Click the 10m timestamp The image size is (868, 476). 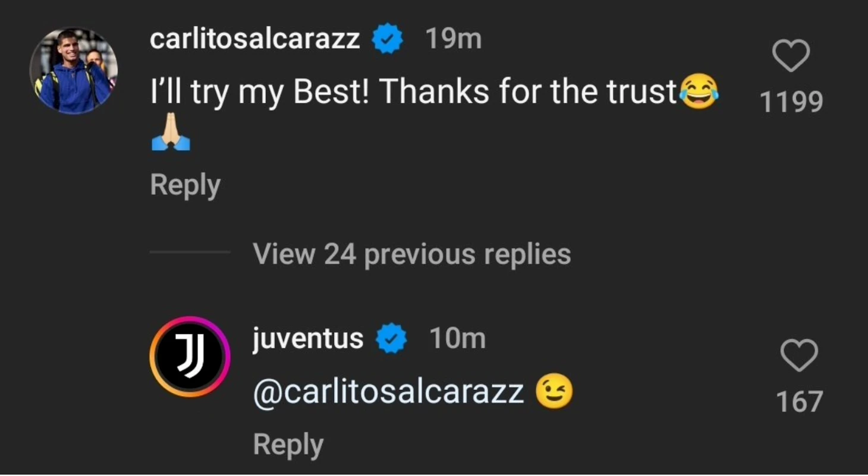click(457, 339)
